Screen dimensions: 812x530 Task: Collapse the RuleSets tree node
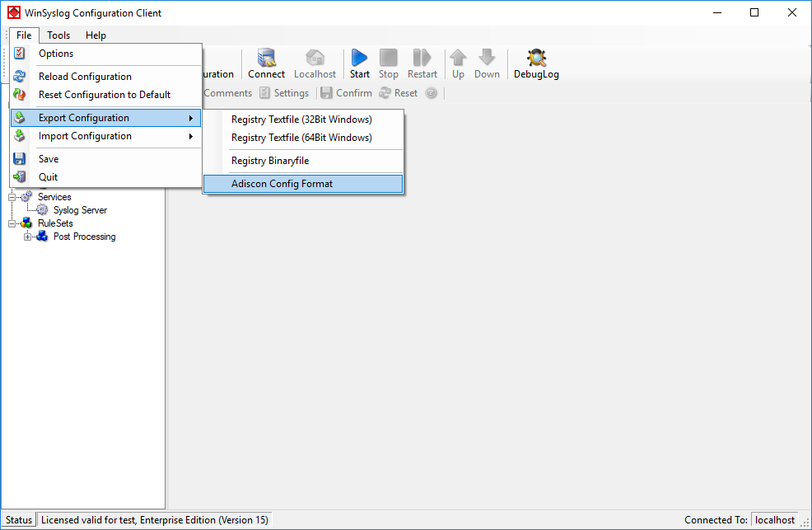pyautogui.click(x=12, y=224)
